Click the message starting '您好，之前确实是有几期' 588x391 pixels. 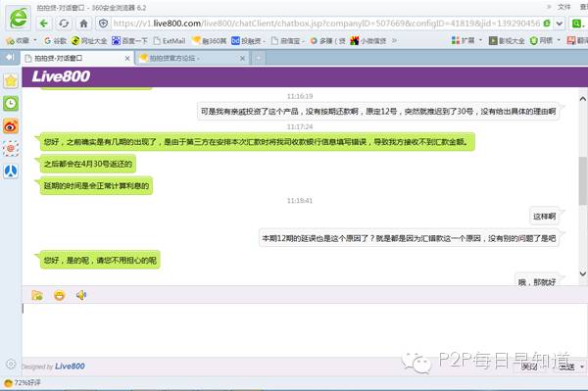tap(257, 142)
